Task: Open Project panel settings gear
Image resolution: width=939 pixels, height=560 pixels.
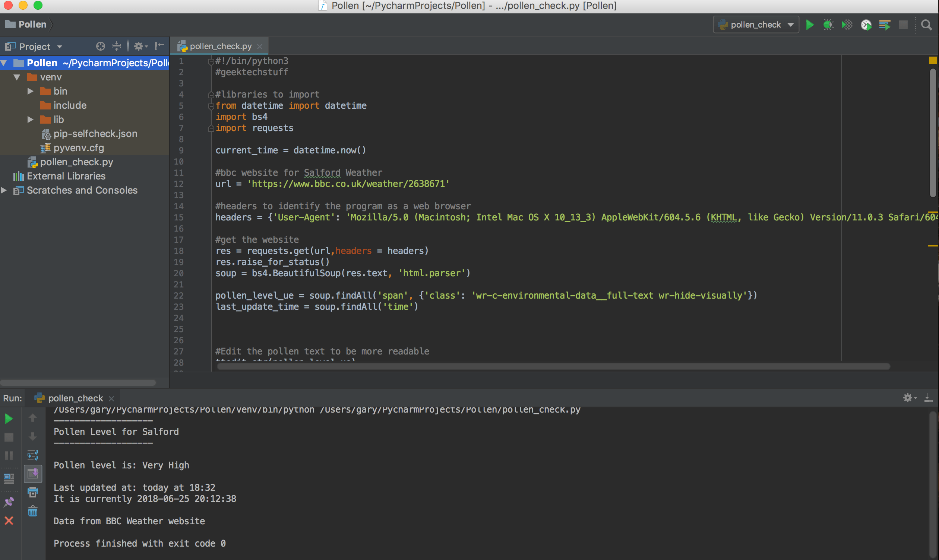Action: (139, 46)
